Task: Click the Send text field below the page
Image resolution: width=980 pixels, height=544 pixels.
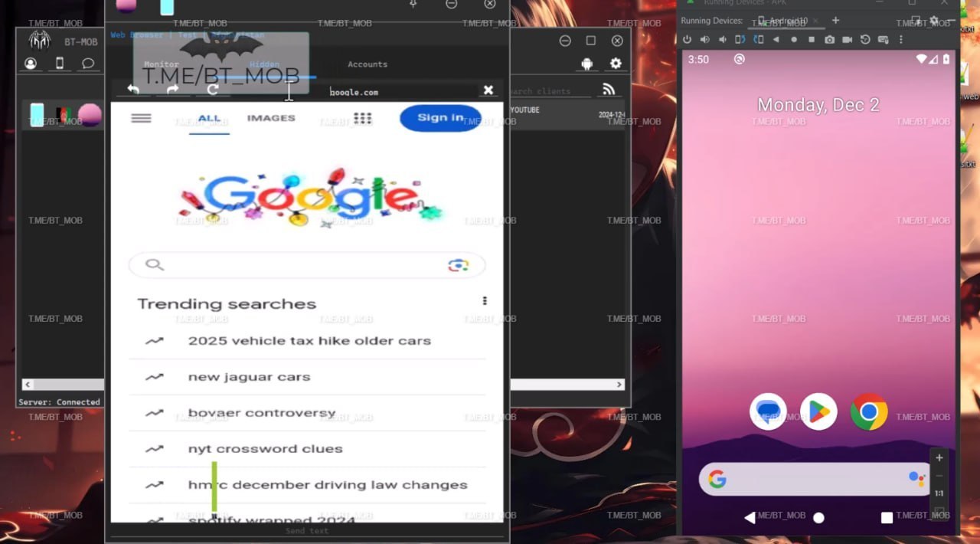Action: tap(306, 531)
